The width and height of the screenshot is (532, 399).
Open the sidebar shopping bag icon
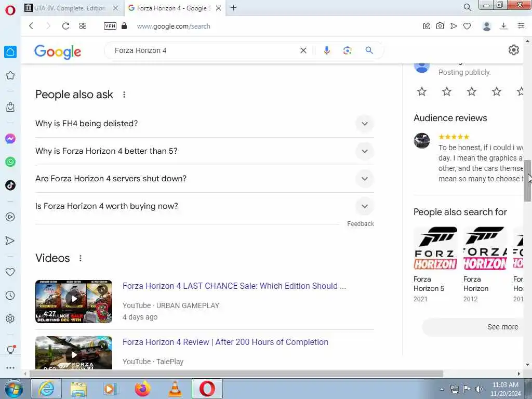(10, 107)
